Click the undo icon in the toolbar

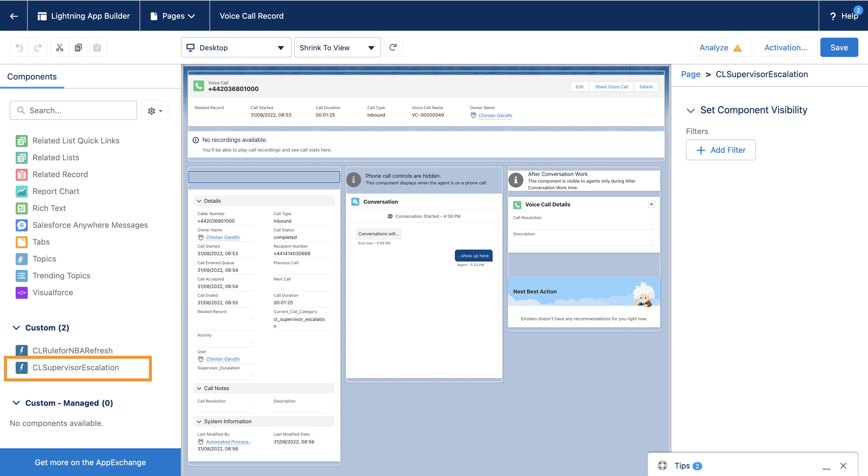(19, 48)
